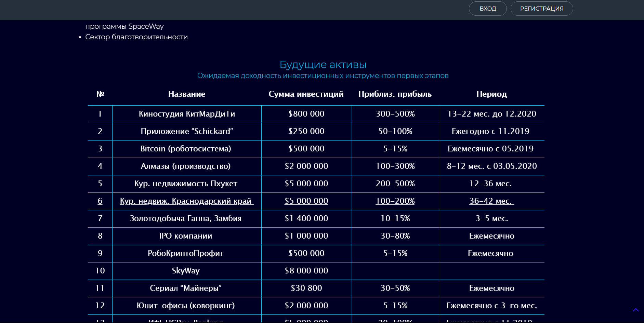644x323 pixels.
Task: Click the '$8 000 000' investment cell
Action: point(306,271)
